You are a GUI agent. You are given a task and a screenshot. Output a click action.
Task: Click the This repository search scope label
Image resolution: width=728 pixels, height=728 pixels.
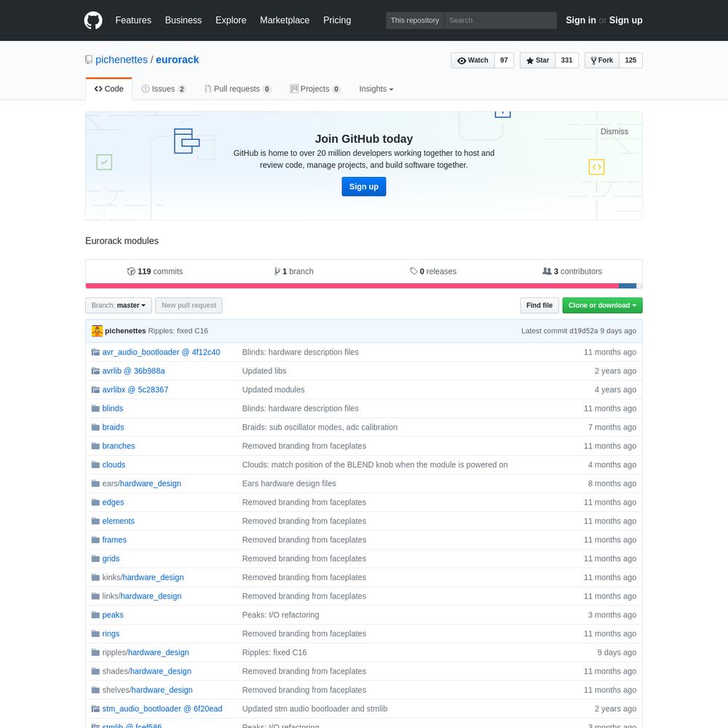(415, 20)
